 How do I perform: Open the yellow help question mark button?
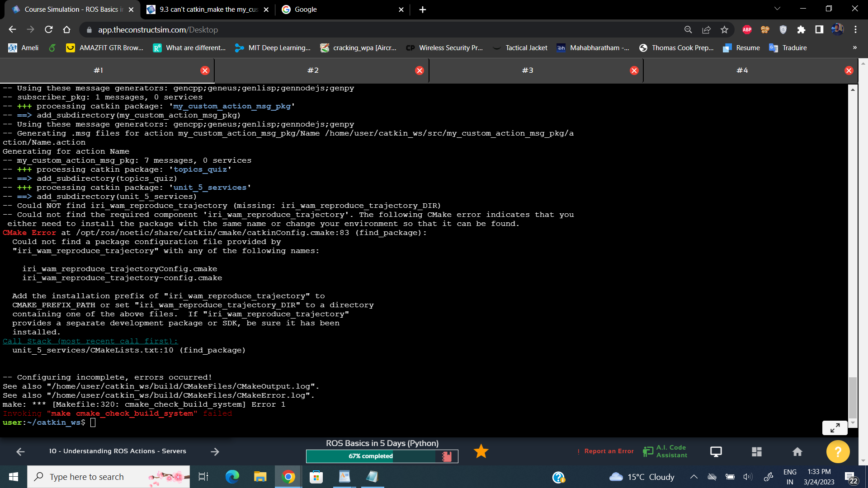coord(837,451)
